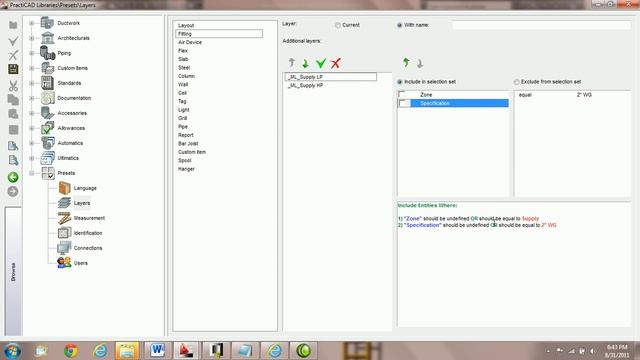Select Hanger in the entity list

click(x=187, y=169)
